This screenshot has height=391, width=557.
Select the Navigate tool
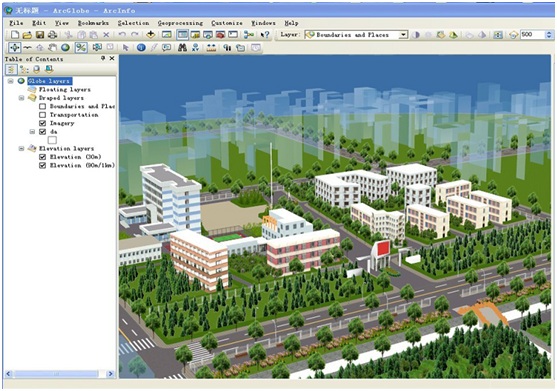point(14,48)
